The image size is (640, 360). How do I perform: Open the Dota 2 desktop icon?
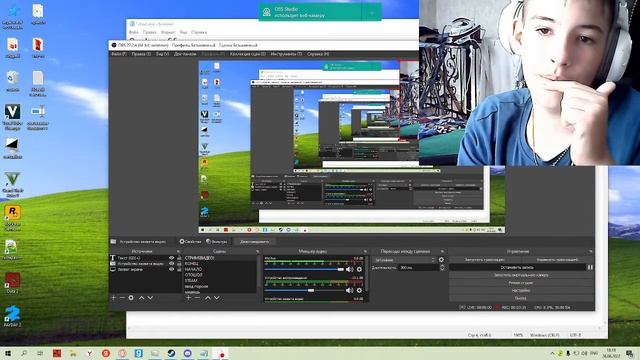(x=12, y=282)
